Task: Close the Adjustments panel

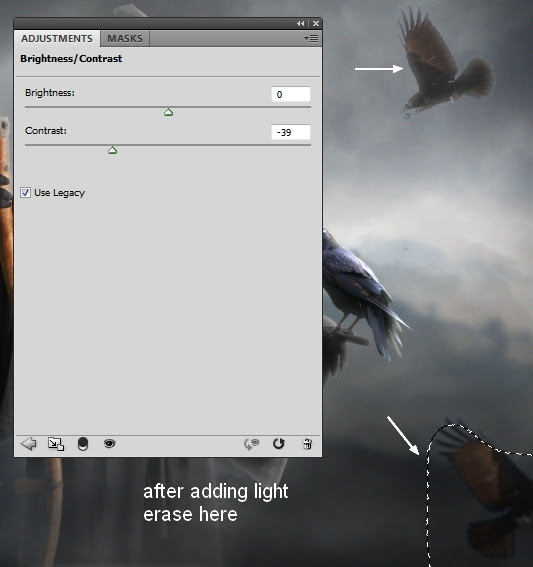Action: point(316,24)
